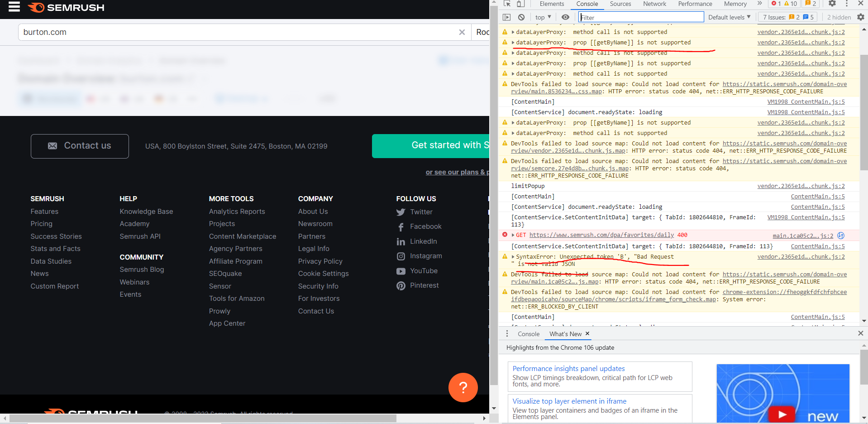The image size is (868, 424).
Task: Switch to the Memory tab
Action: tap(735, 4)
